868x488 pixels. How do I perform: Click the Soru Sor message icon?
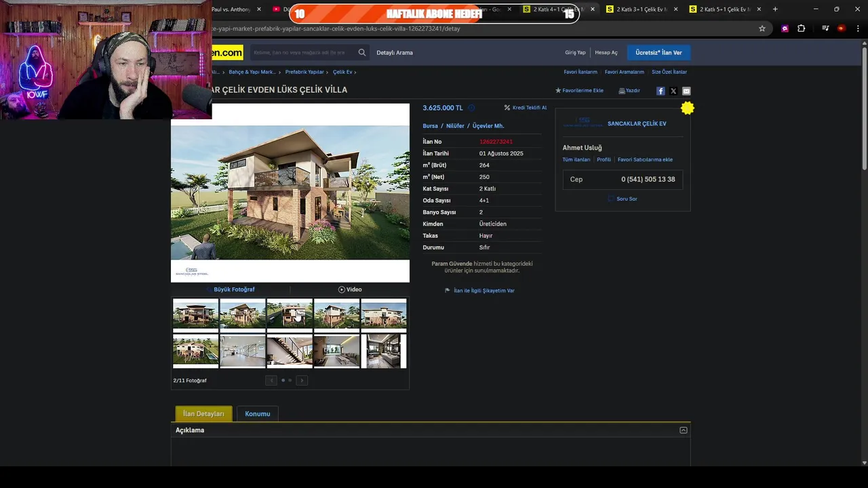pyautogui.click(x=611, y=199)
